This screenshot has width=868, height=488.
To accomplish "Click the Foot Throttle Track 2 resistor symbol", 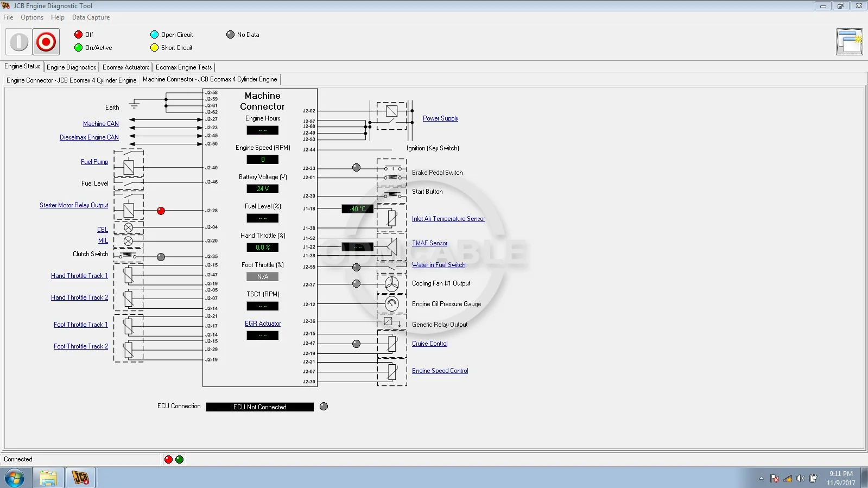I will coord(129,350).
